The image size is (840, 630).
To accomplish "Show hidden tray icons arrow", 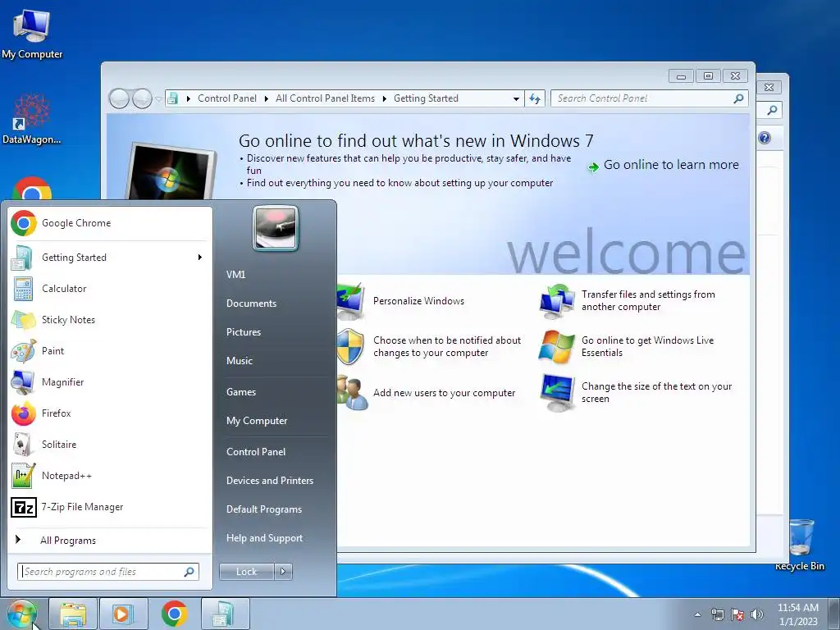I will coord(697,614).
